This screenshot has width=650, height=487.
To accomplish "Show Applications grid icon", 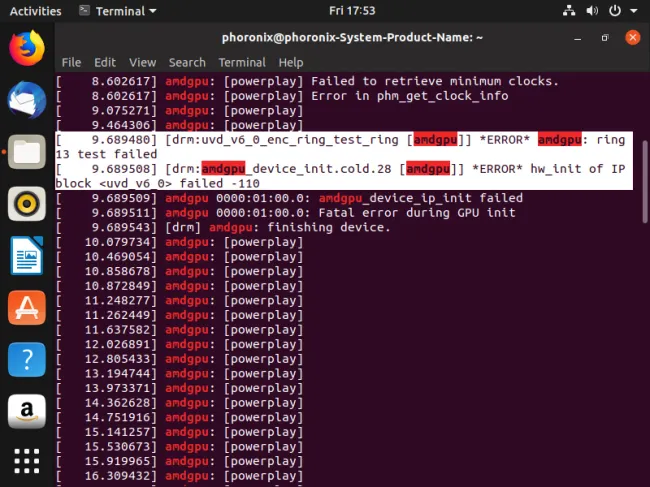I will point(27,461).
